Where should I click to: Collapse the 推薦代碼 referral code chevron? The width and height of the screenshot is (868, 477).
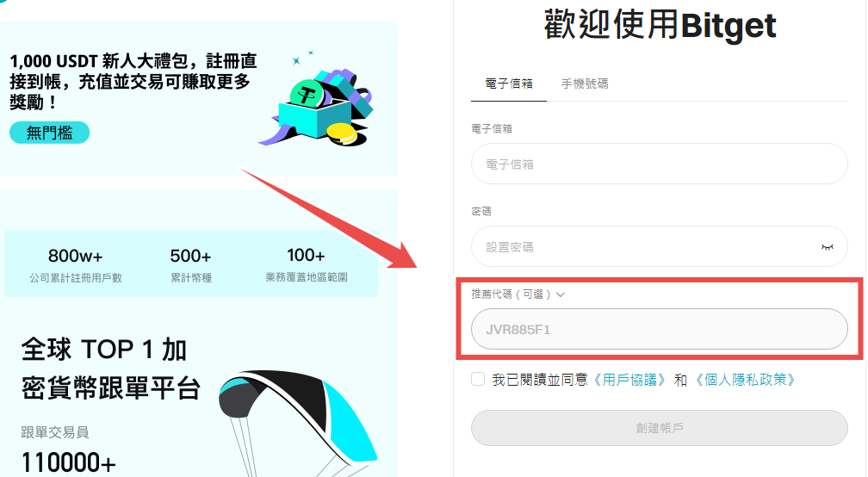[x=561, y=294]
